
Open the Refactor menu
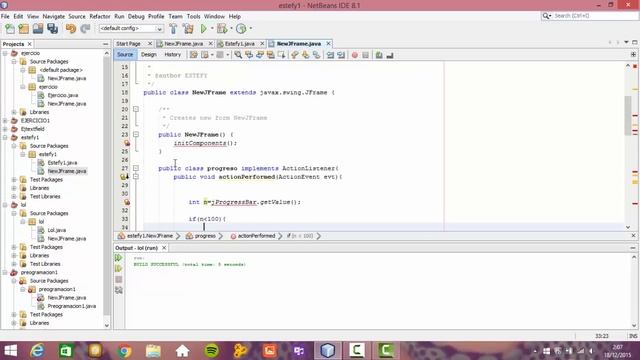tap(100, 16)
